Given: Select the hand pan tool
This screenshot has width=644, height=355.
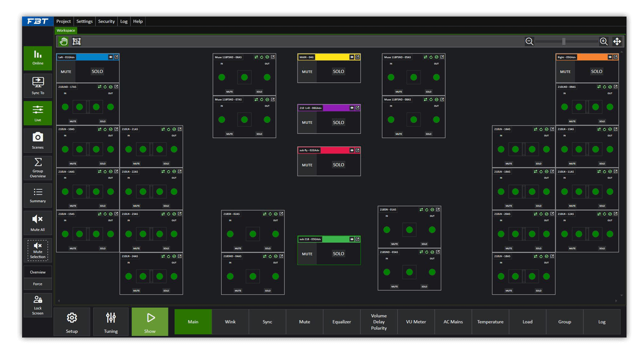Looking at the screenshot, I should (x=63, y=41).
